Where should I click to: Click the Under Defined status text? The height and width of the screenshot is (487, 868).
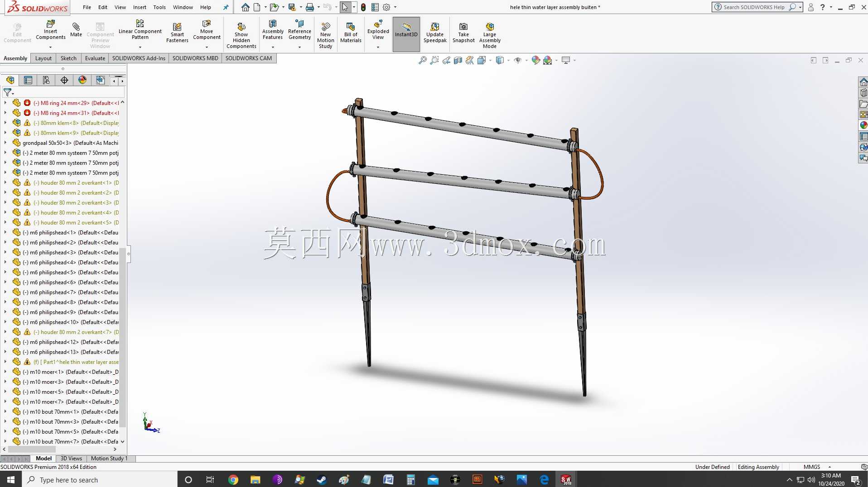tap(712, 467)
